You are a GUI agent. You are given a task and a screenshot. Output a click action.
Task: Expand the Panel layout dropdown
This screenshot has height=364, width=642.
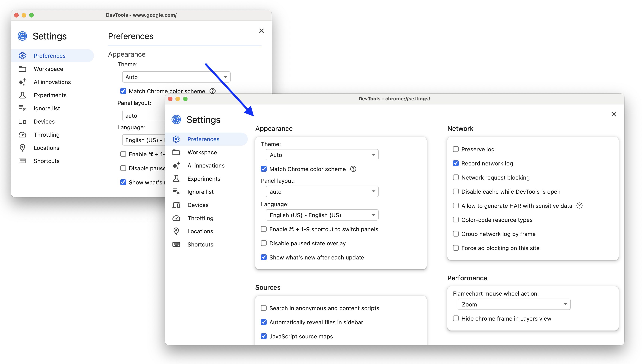pyautogui.click(x=321, y=191)
